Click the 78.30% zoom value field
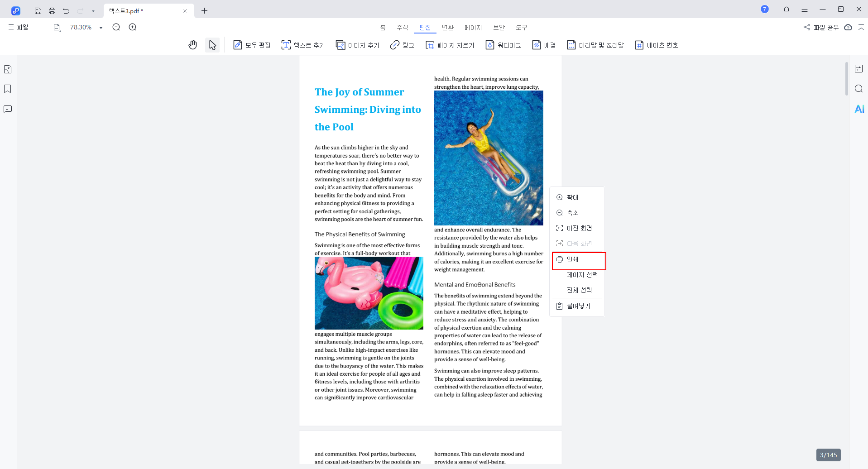Image resolution: width=868 pixels, height=469 pixels. tap(81, 27)
